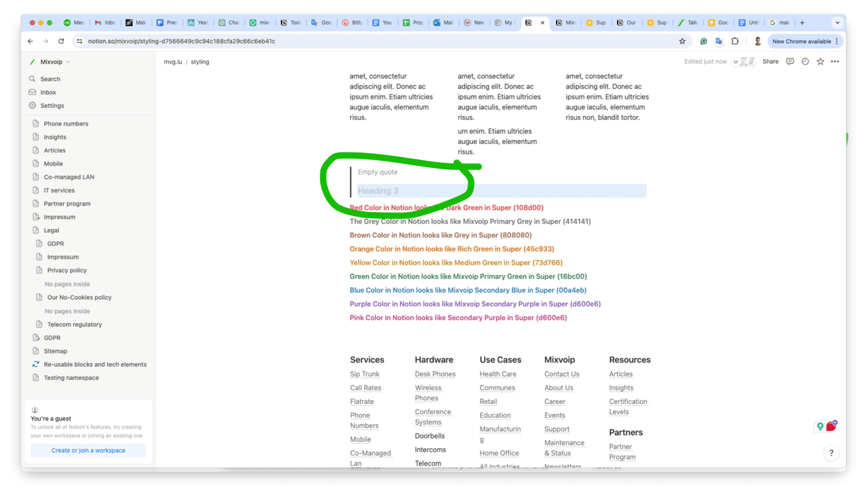
Task: Click the page icon beside Sitemap
Action: (36, 351)
